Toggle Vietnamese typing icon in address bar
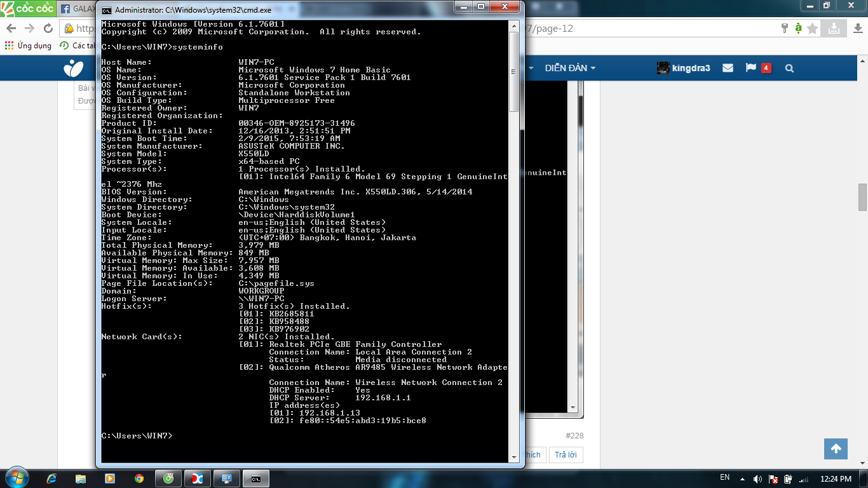This screenshot has height=488, width=868. [798, 29]
